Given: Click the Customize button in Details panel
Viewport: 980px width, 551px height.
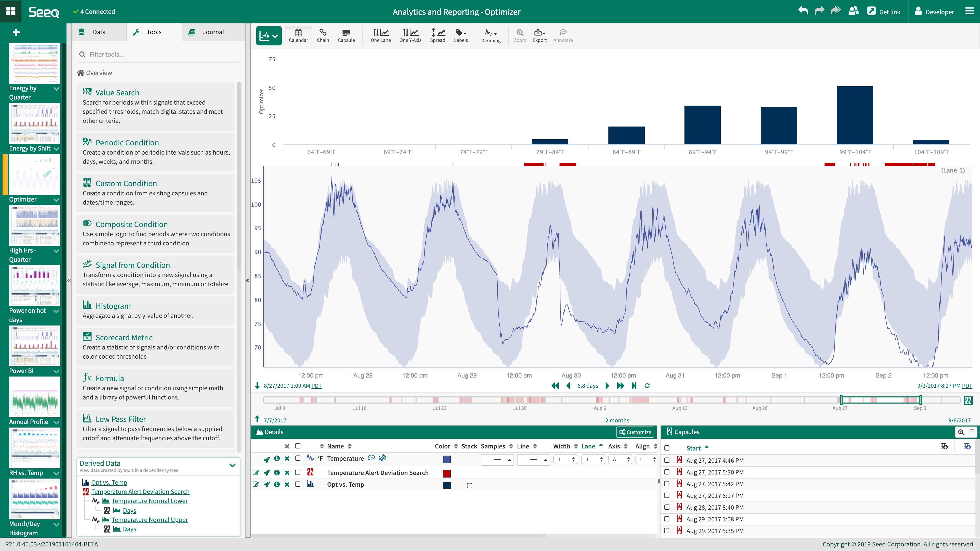Looking at the screenshot, I should (635, 432).
